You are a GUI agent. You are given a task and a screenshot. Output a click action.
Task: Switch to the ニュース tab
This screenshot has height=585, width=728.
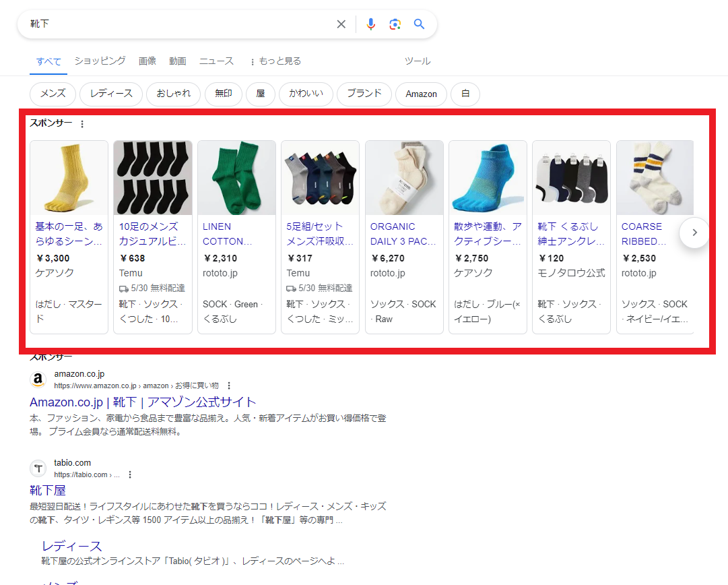click(x=216, y=61)
